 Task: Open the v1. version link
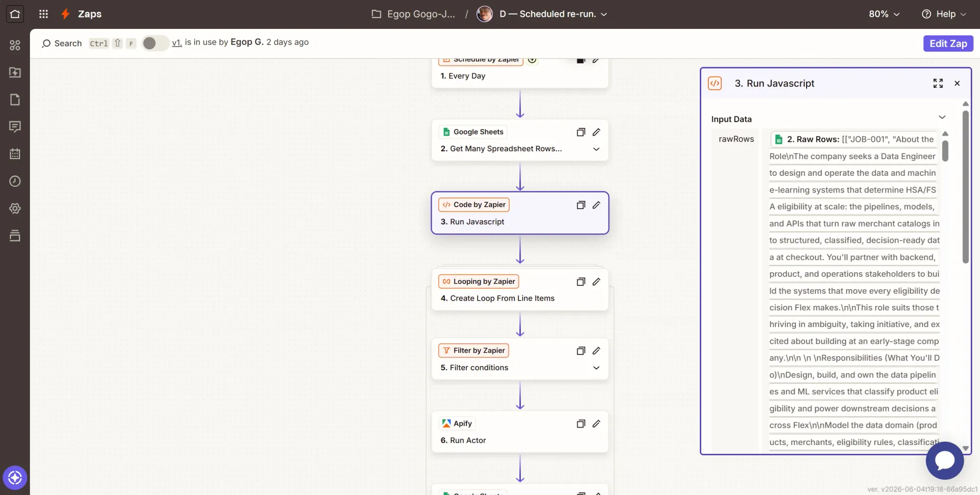(x=177, y=43)
